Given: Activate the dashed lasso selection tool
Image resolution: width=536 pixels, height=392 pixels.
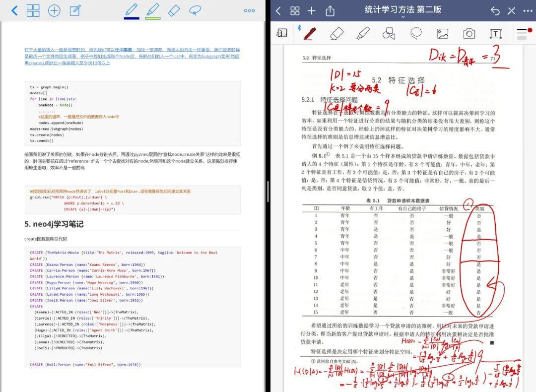Looking at the screenshot, I should [416, 33].
